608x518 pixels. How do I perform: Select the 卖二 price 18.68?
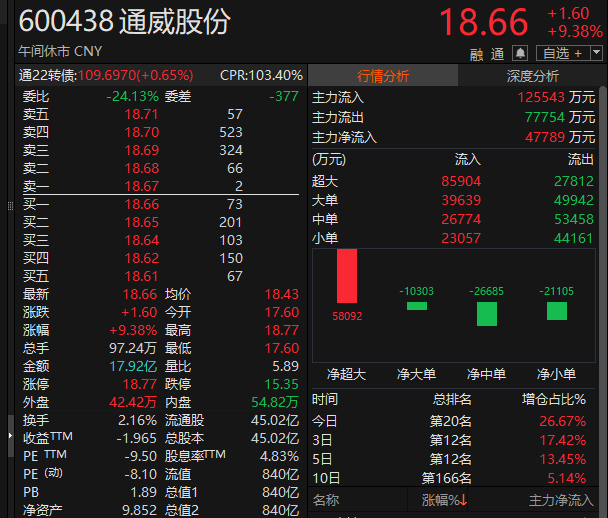click(142, 168)
